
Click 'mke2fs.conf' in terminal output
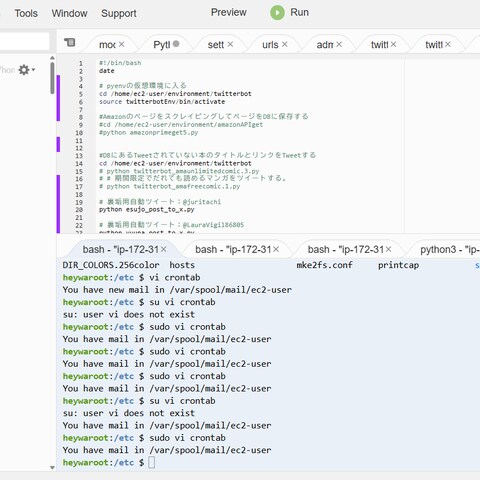coord(324,265)
